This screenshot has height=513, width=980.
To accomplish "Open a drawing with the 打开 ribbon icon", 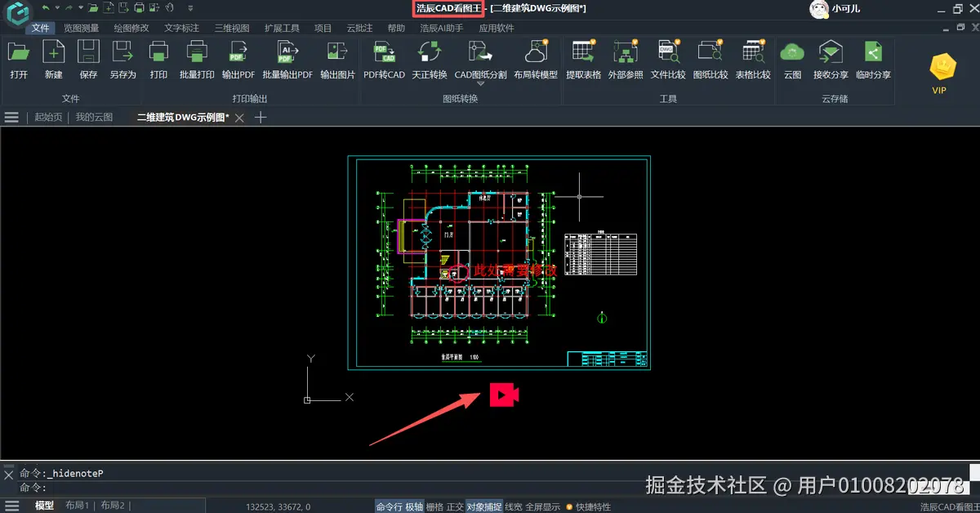I will point(19,60).
